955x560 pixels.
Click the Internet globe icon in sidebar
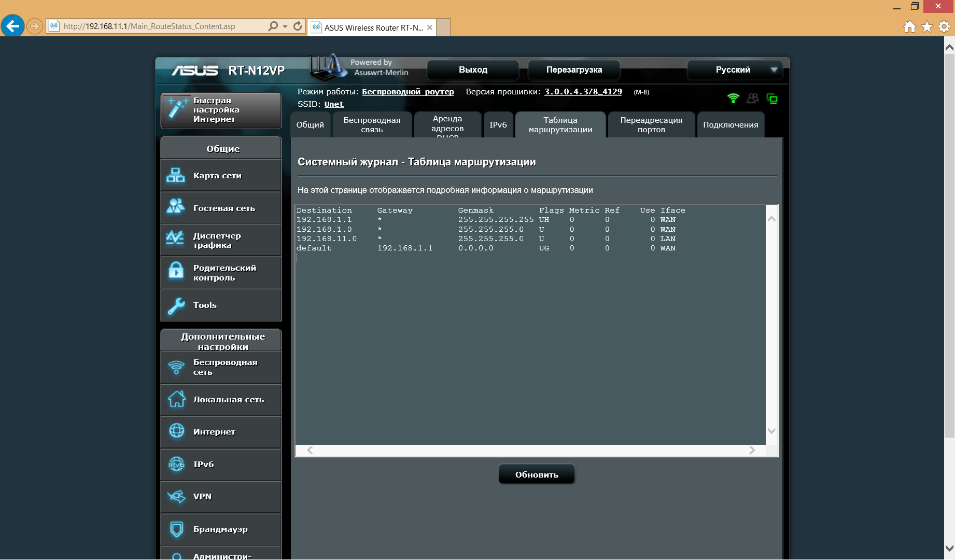click(176, 431)
